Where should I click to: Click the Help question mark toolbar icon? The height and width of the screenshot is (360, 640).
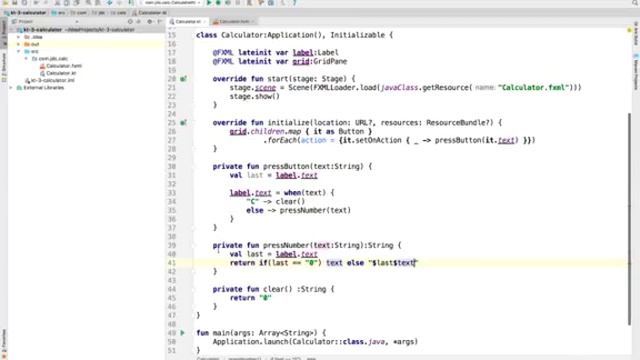294,3
